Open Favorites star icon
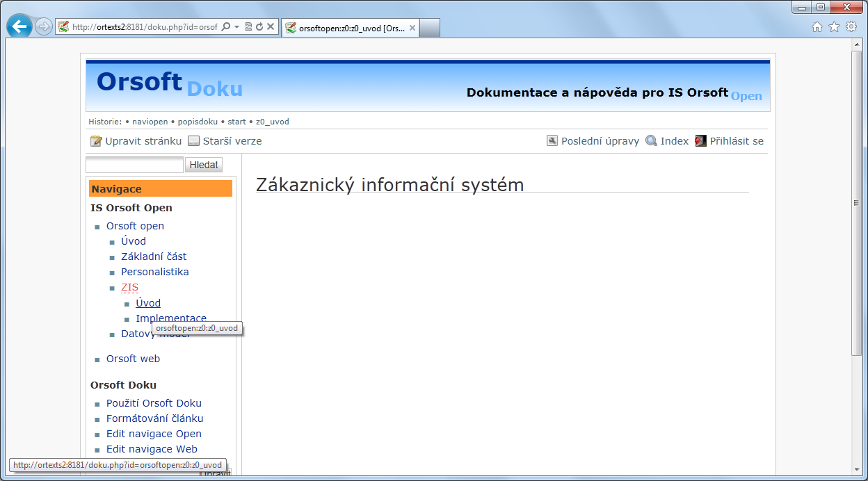This screenshot has height=481, width=868. pos(834,27)
